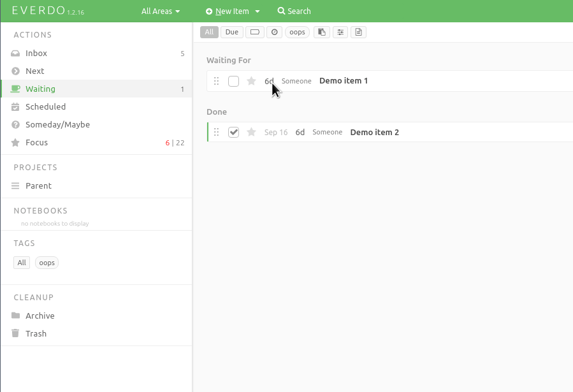Click the drag handle of Demo item 1
Screen dimensions: 573x392
(x=217, y=81)
